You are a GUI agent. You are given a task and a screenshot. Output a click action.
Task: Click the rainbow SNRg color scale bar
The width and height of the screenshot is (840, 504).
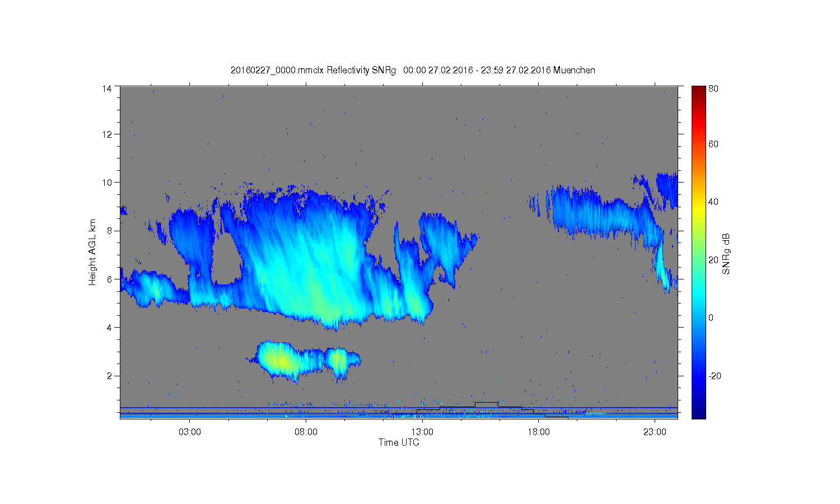[x=698, y=252]
